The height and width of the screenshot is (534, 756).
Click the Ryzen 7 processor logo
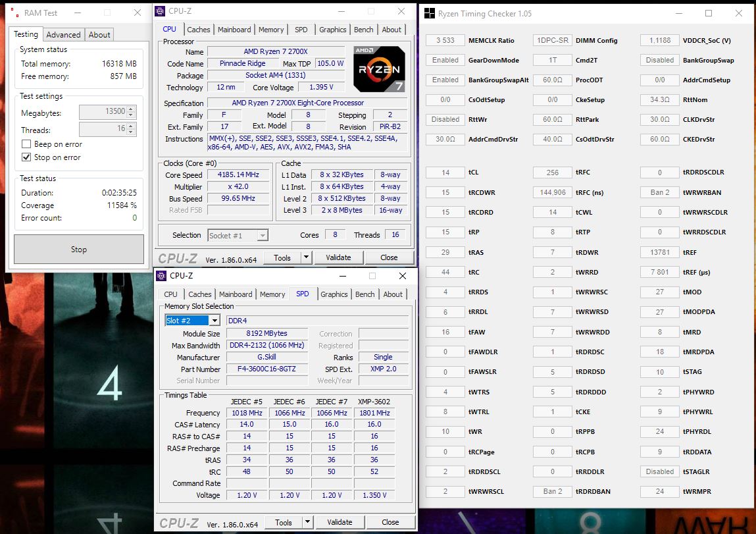tap(379, 69)
